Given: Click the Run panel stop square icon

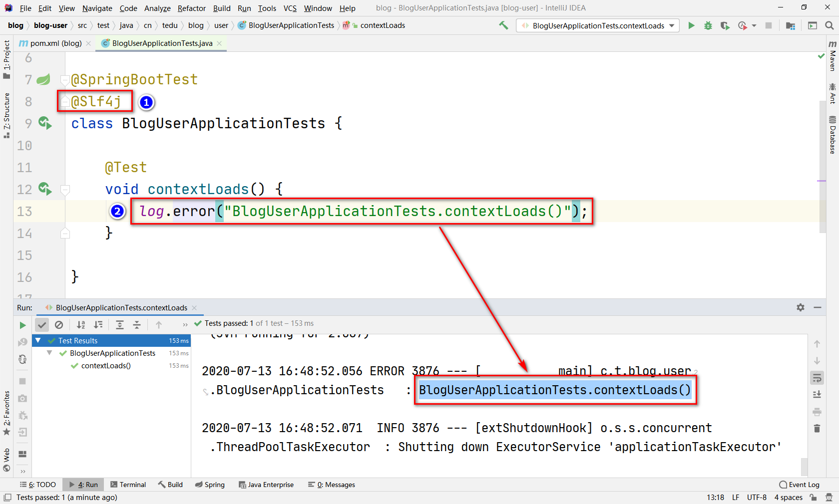Looking at the screenshot, I should (22, 381).
